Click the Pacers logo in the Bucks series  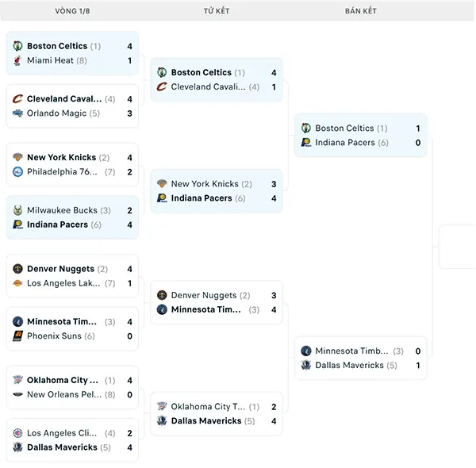(x=17, y=224)
